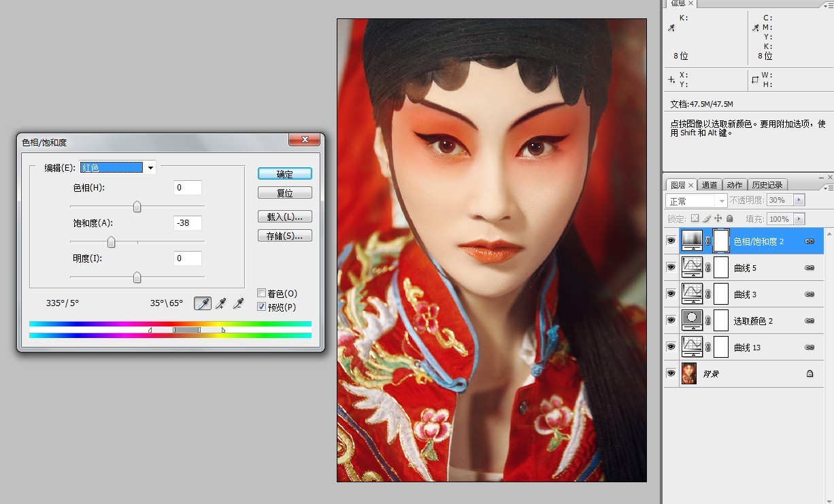The height and width of the screenshot is (504, 834).
Task: Click the hue/saturation adjustment thumbnail of 色相/饱和度 2
Action: click(x=693, y=241)
